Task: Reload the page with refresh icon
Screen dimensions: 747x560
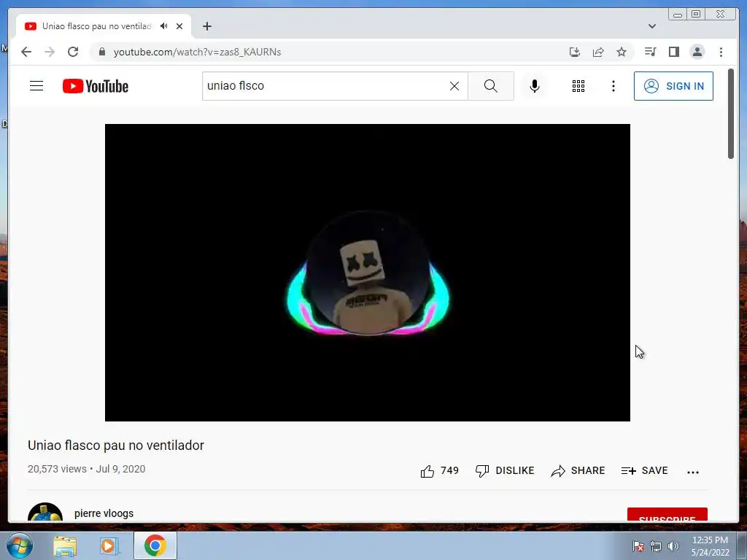Action: pyautogui.click(x=73, y=52)
